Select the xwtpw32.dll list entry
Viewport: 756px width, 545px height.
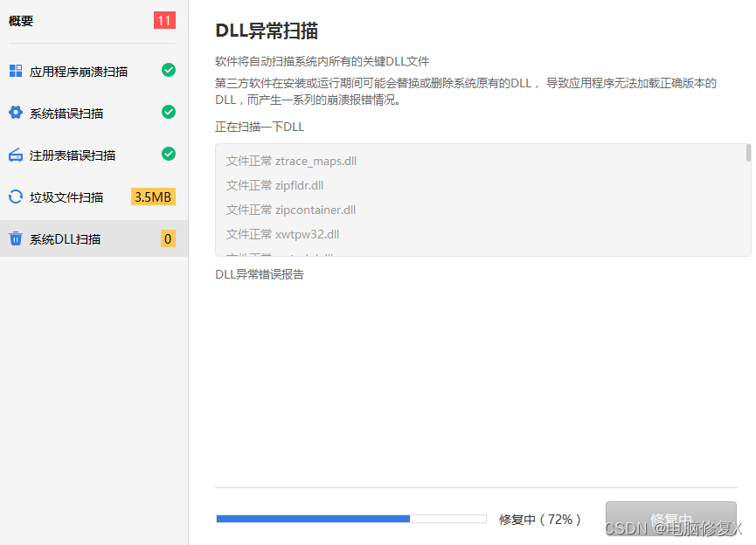[282, 235]
